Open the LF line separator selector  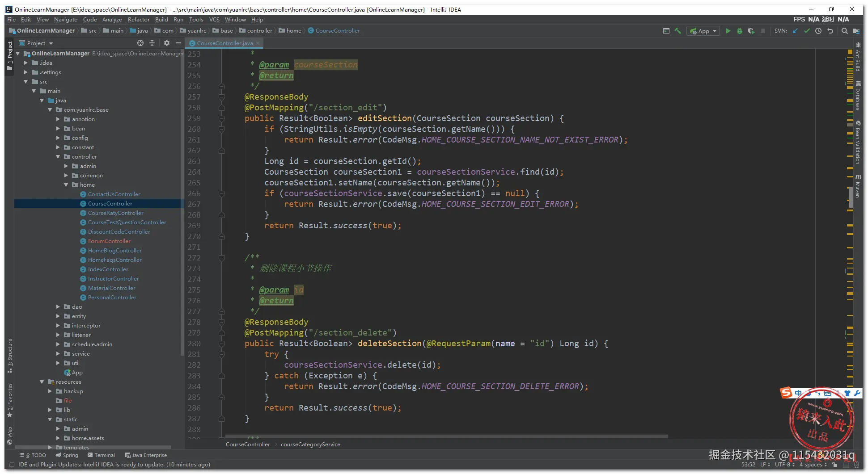pyautogui.click(x=765, y=465)
